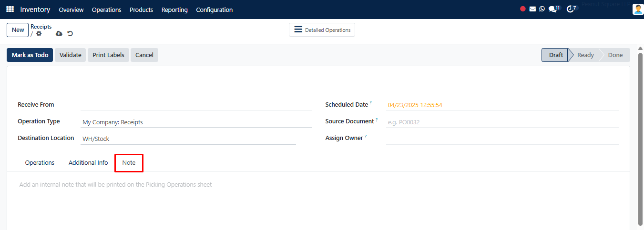
Task: Switch to the Operations tab
Action: (x=40, y=162)
